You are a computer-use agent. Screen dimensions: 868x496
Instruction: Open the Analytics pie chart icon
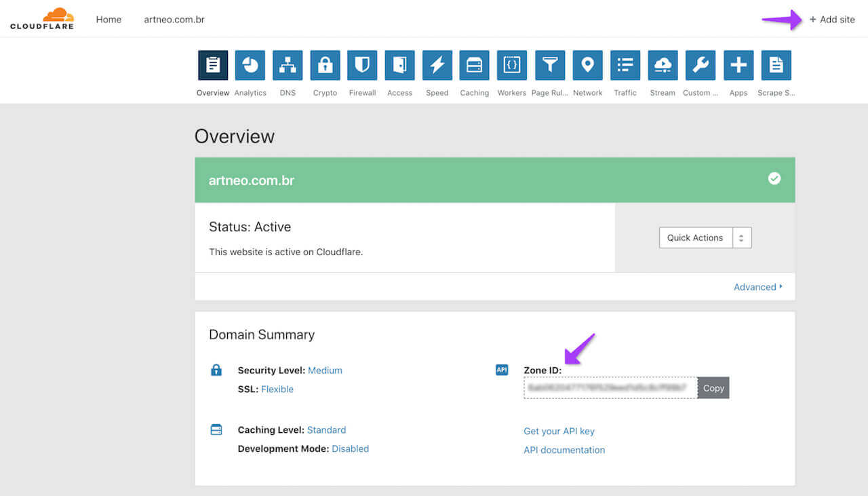pyautogui.click(x=250, y=65)
